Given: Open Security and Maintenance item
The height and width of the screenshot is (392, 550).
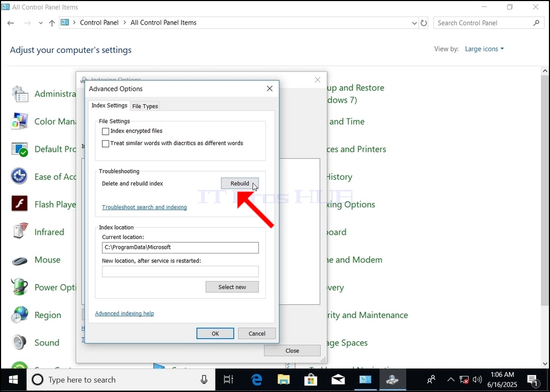Looking at the screenshot, I should [367, 315].
